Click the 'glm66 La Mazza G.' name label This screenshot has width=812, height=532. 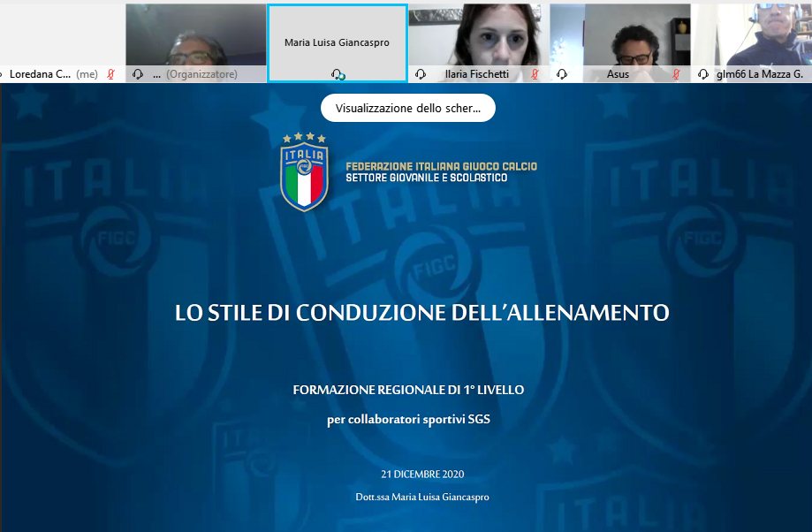pyautogui.click(x=760, y=74)
